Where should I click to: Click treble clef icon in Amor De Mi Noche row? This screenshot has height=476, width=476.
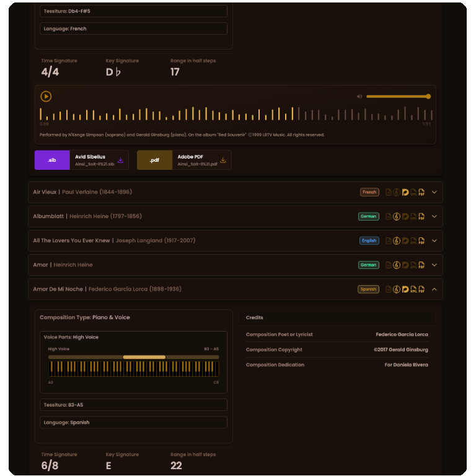click(397, 289)
